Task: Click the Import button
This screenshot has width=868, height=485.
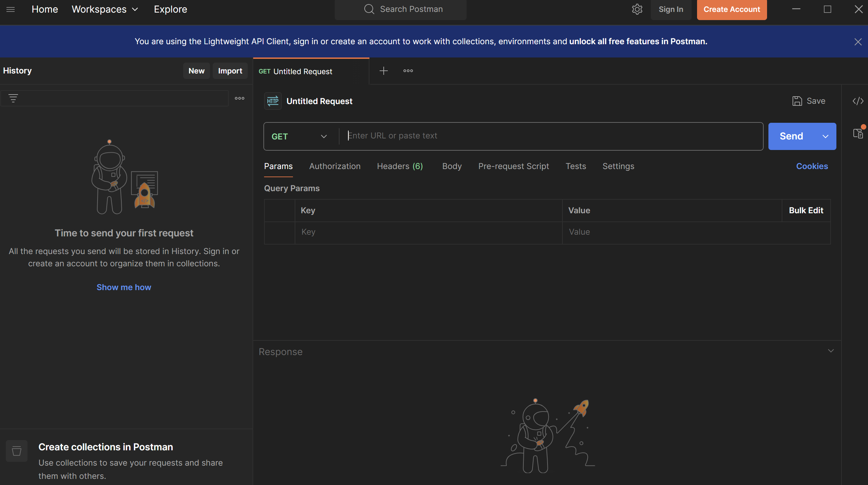Action: pos(230,71)
